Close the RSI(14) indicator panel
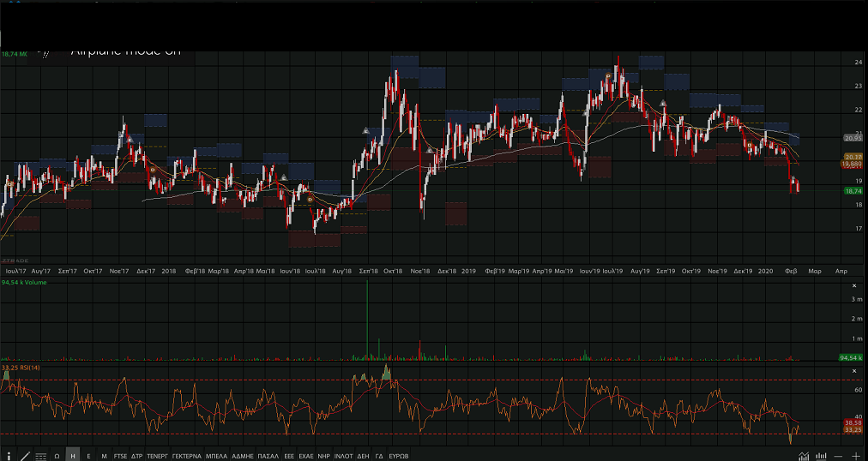The height and width of the screenshot is (461, 868). [853, 370]
